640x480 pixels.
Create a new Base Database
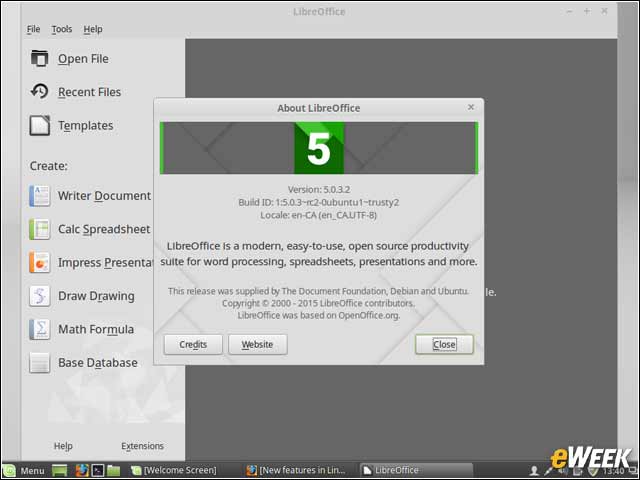click(x=98, y=363)
